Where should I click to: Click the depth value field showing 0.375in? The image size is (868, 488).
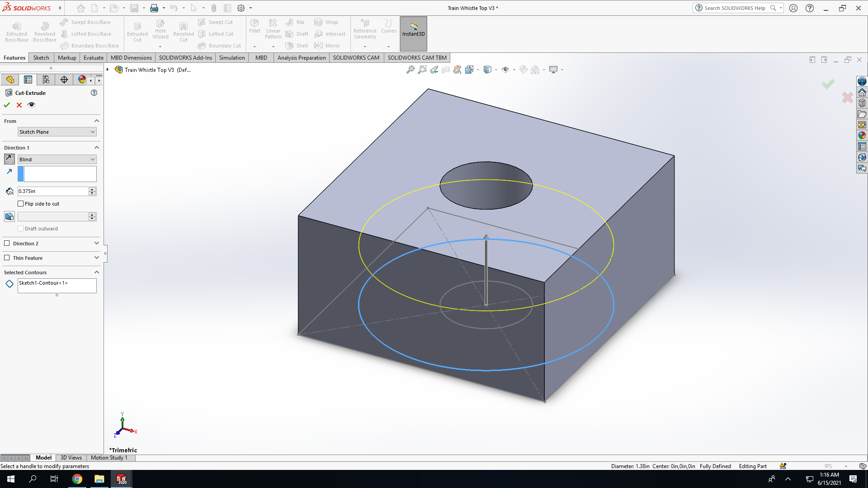[53, 191]
